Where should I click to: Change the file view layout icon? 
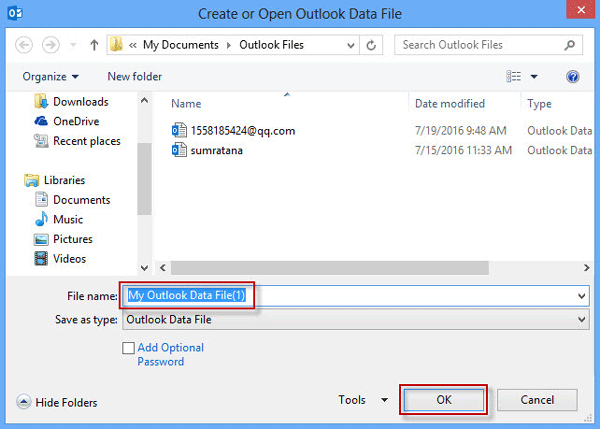click(x=514, y=77)
